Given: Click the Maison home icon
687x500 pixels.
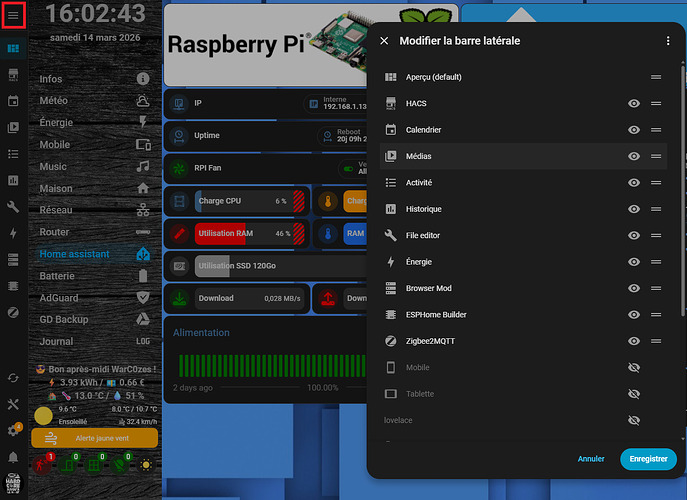Looking at the screenshot, I should [x=143, y=188].
